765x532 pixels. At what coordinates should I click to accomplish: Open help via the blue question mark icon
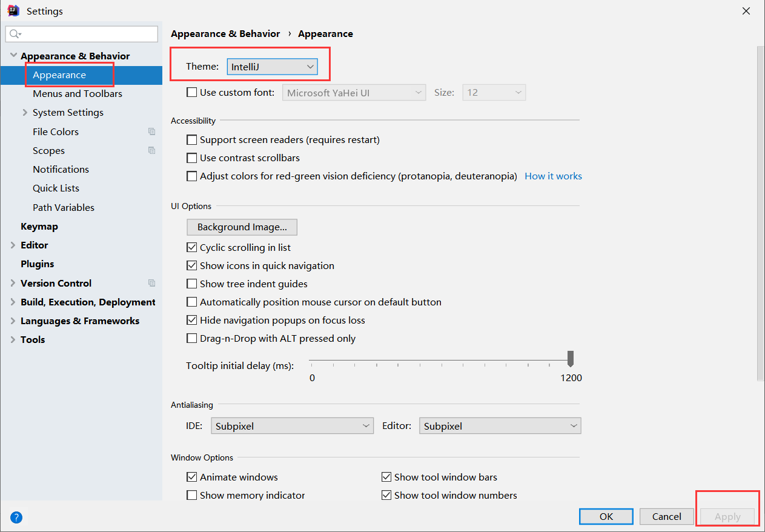click(16, 517)
